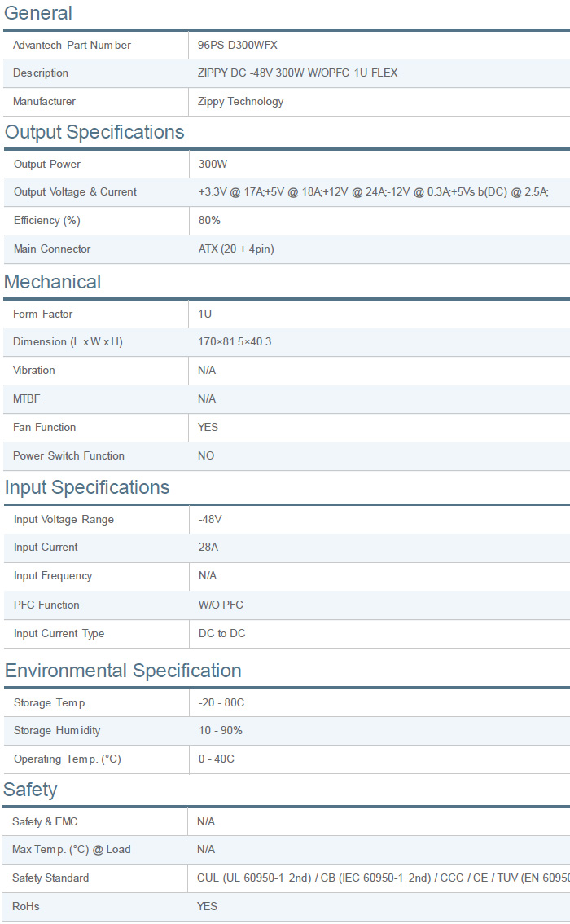Select the 80% efficiency value

click(209, 221)
